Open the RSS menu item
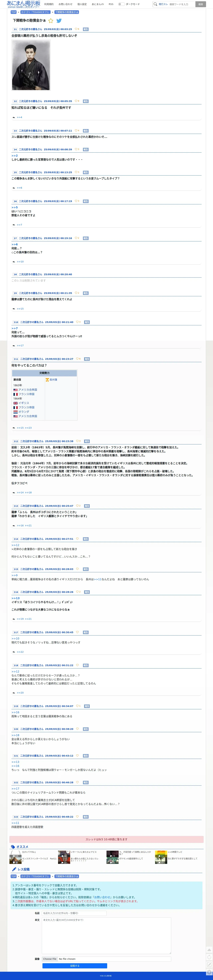213x980 pixels. [111, 4]
